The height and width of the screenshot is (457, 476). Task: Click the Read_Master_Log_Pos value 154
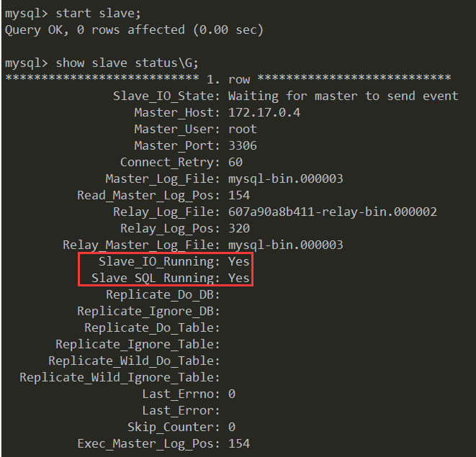(239, 196)
